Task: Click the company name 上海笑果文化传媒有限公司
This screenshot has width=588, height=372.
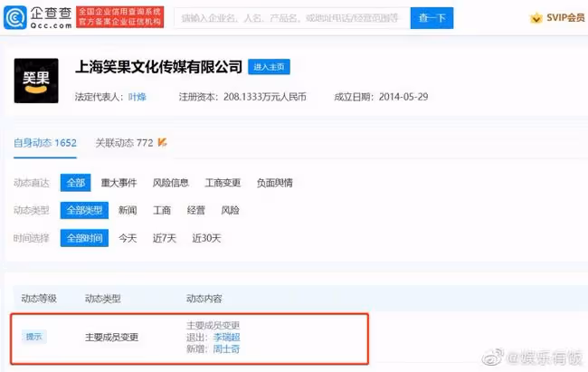Action: click(159, 67)
